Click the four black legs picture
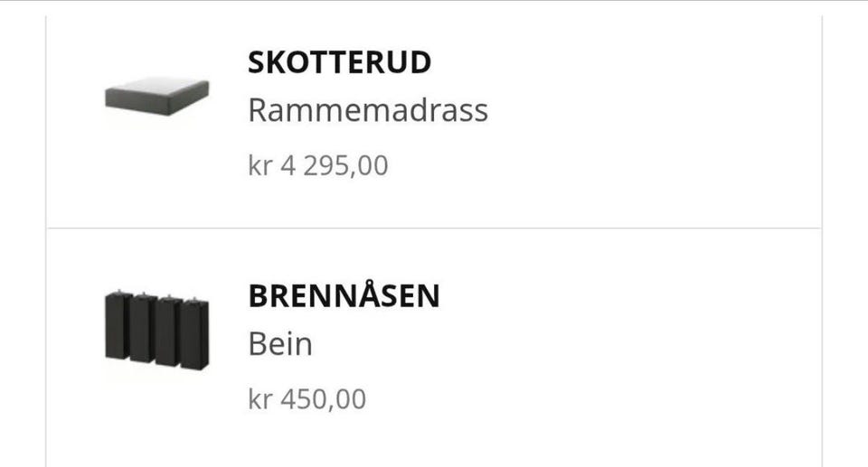 click(157, 330)
